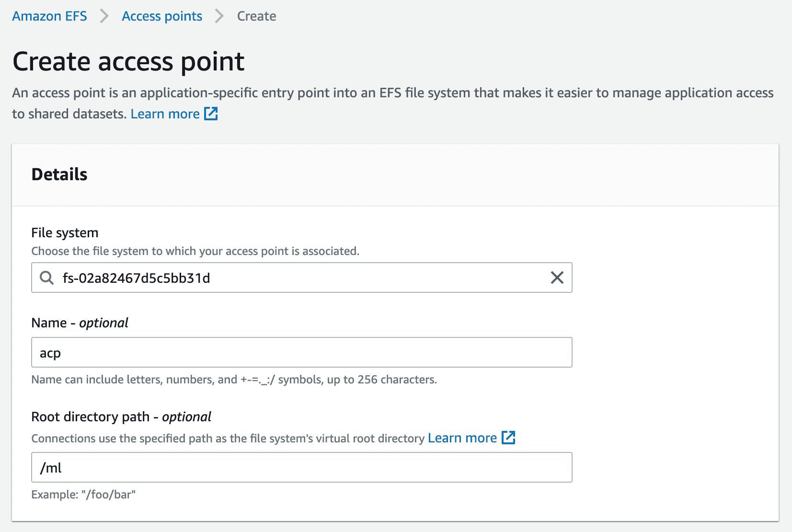Image resolution: width=792 pixels, height=532 pixels.
Task: Open Learn more link for root directory path
Action: 462,438
